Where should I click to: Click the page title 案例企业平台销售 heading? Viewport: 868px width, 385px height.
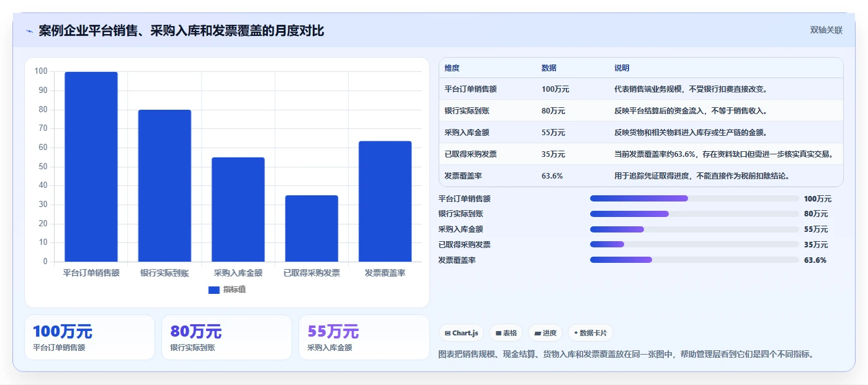181,30
